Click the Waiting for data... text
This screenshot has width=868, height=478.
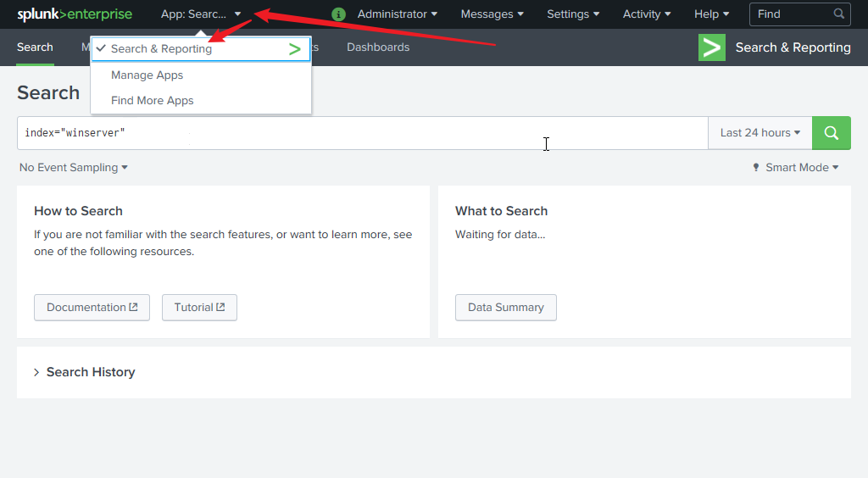click(x=500, y=235)
